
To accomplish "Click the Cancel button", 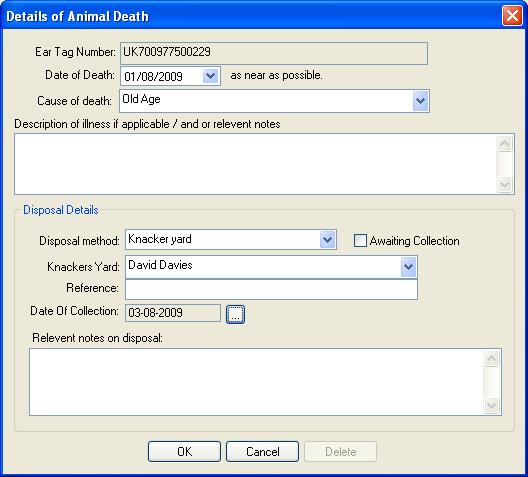I will [263, 451].
